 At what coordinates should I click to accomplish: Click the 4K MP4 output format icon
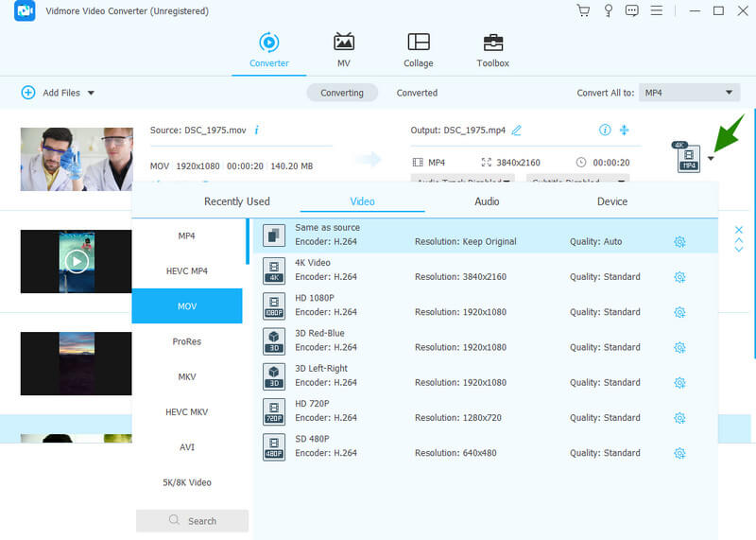pyautogui.click(x=689, y=158)
